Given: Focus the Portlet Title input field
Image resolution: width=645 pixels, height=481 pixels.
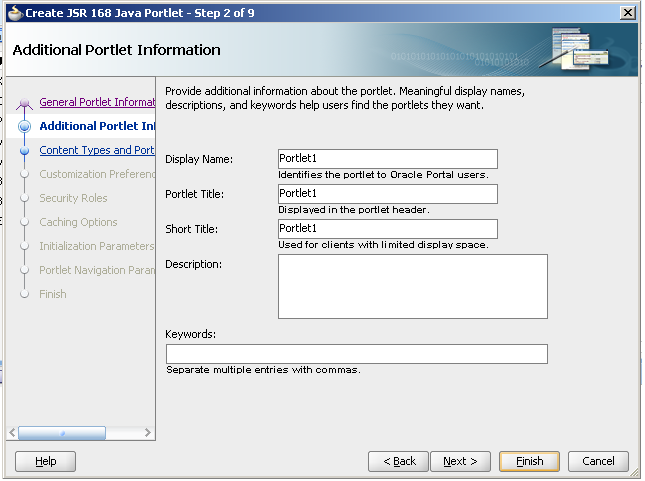Looking at the screenshot, I should click(387, 194).
